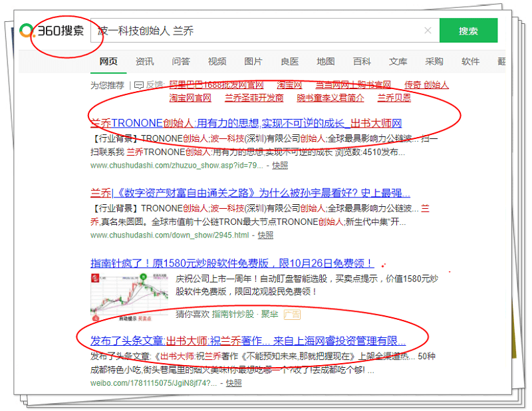
Task: Open the 文库 tab
Action: point(398,61)
